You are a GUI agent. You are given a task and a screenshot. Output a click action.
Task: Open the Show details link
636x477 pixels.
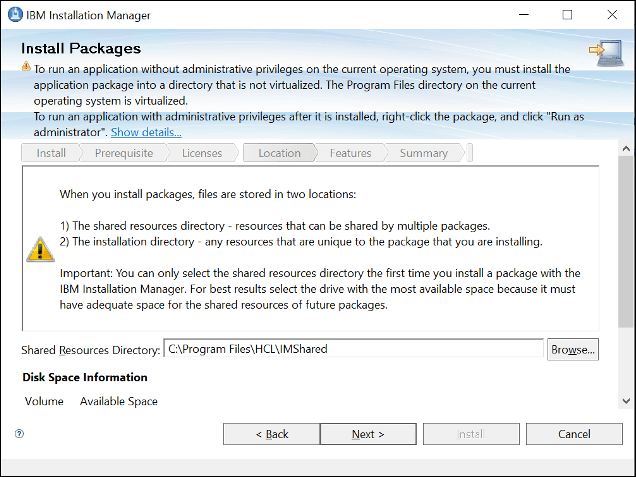pos(146,132)
